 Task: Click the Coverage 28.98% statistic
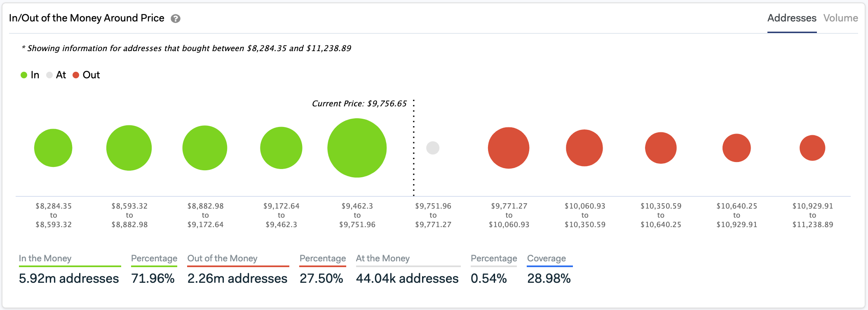point(549,279)
